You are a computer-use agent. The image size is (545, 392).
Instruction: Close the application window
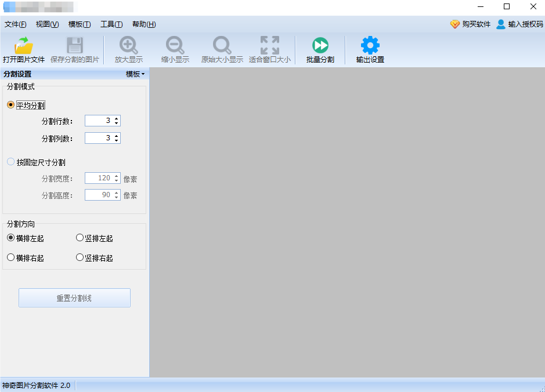[533, 6]
